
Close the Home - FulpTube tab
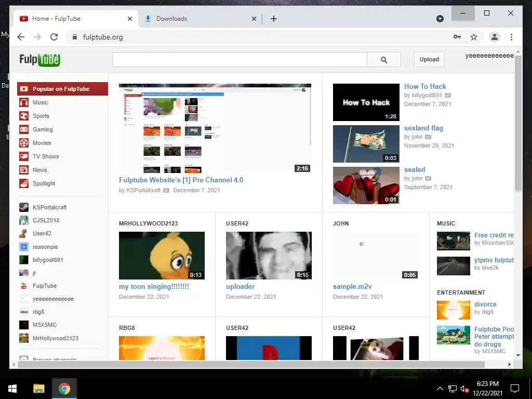(129, 19)
